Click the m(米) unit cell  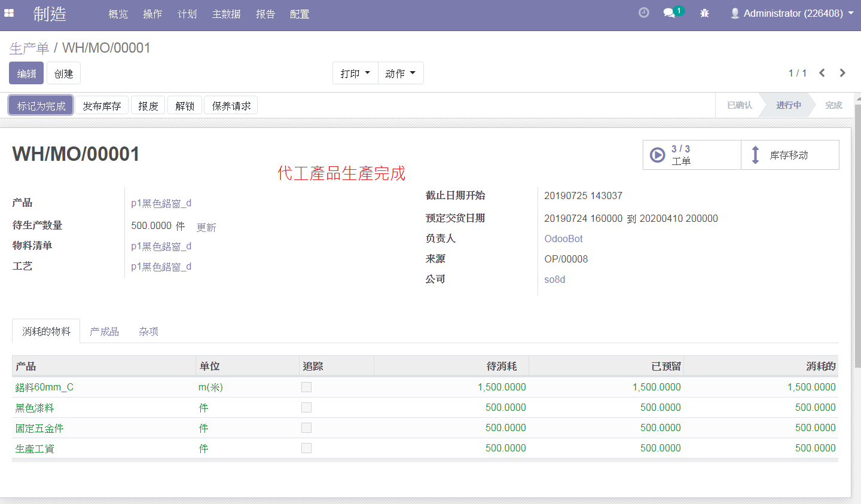[210, 387]
